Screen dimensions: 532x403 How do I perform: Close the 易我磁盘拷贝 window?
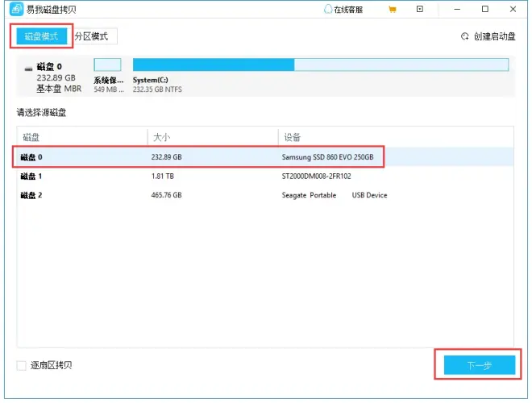[513, 9]
